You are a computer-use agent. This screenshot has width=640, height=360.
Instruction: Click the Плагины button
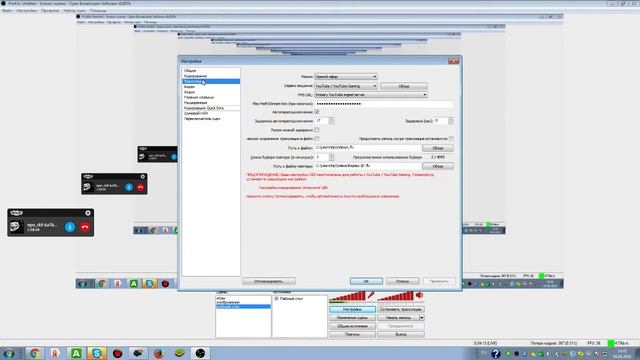(x=352, y=334)
